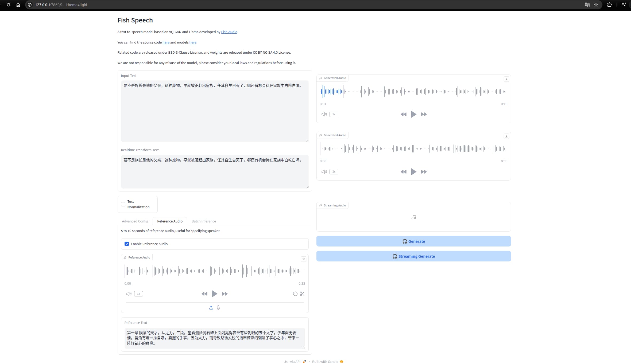Click the upload icon in Reference Audio panel
This screenshot has height=364, width=631.
211,307
